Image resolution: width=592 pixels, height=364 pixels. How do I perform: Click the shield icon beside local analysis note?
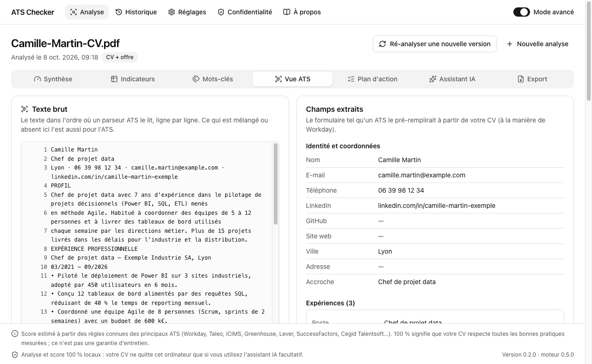coord(15,355)
